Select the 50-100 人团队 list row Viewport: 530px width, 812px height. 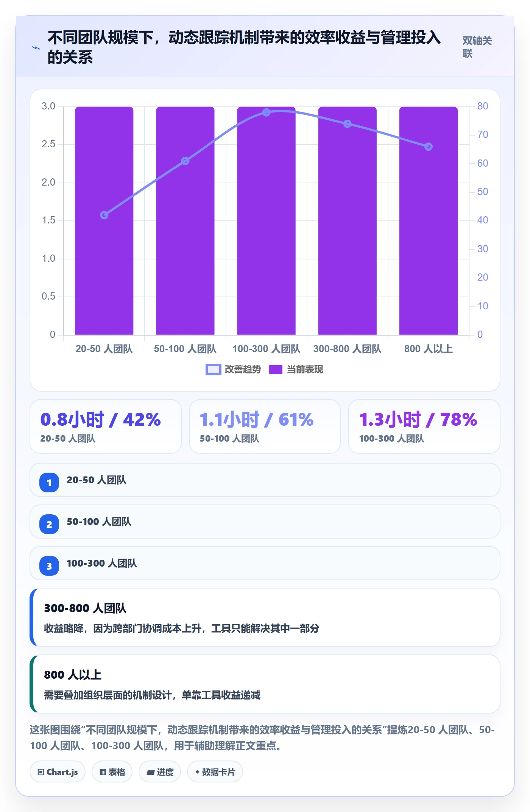coord(265,522)
